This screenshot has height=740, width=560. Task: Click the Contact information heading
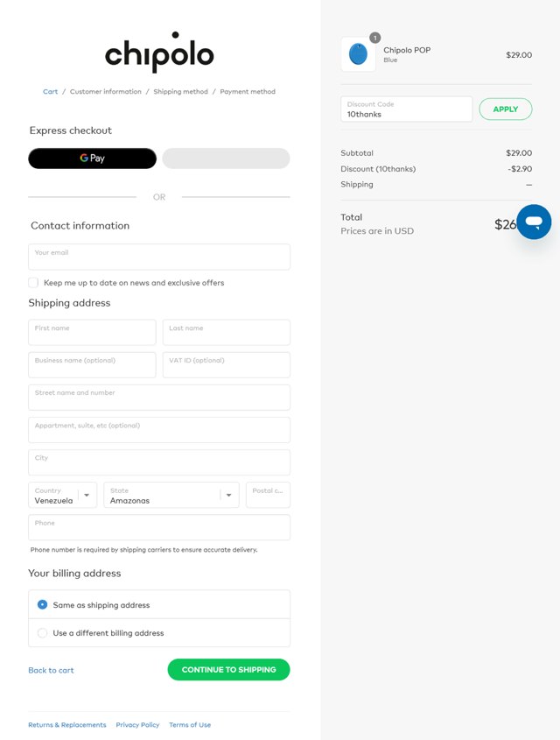(80, 226)
